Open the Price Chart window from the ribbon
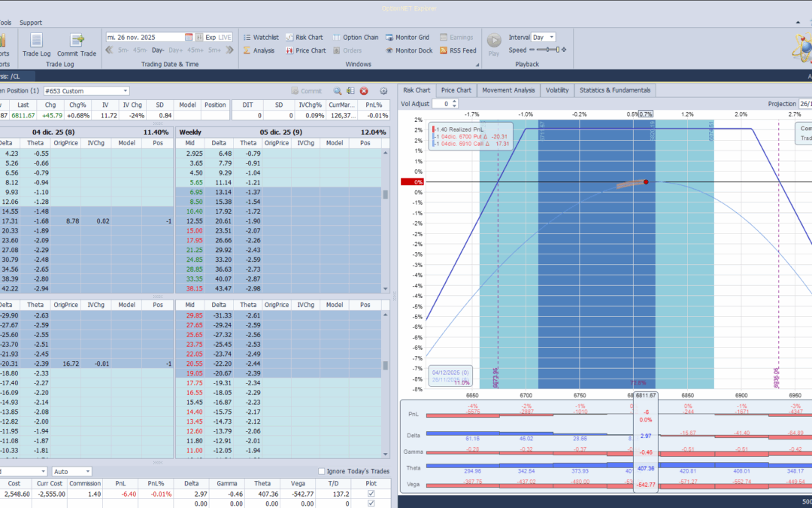Screen dimensions: 812x508 [305, 50]
